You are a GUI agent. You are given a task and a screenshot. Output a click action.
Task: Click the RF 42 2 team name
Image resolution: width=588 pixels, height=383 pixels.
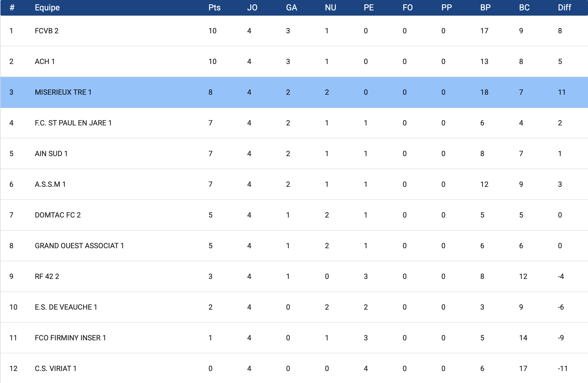(47, 276)
